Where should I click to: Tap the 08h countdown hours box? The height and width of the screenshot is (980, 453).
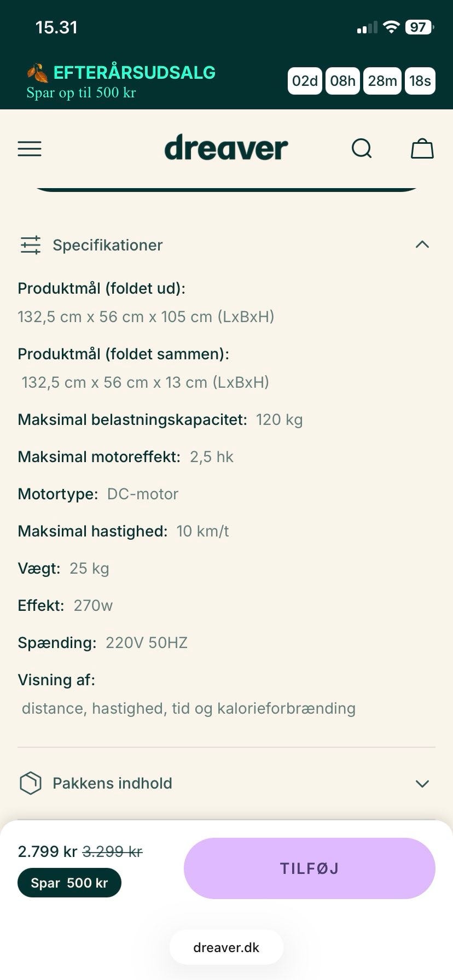tap(343, 81)
